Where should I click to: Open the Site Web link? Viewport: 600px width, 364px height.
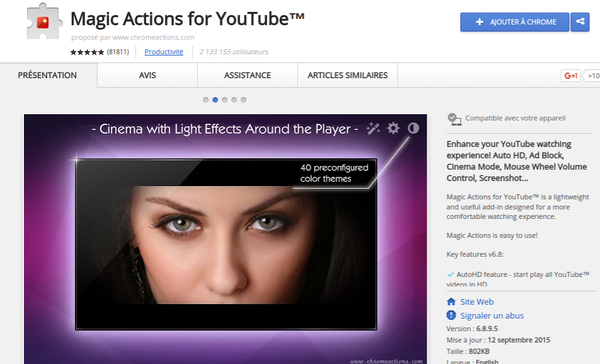[477, 302]
